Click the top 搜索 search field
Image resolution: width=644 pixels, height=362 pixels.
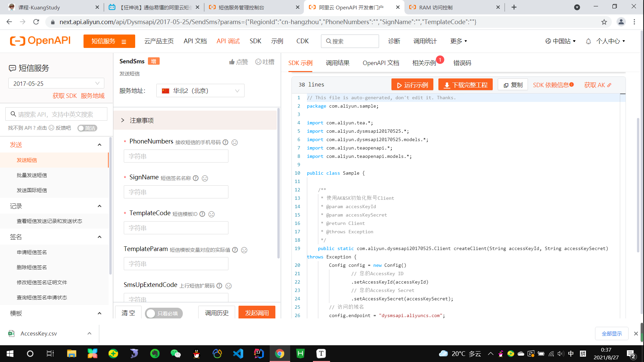[x=350, y=41]
